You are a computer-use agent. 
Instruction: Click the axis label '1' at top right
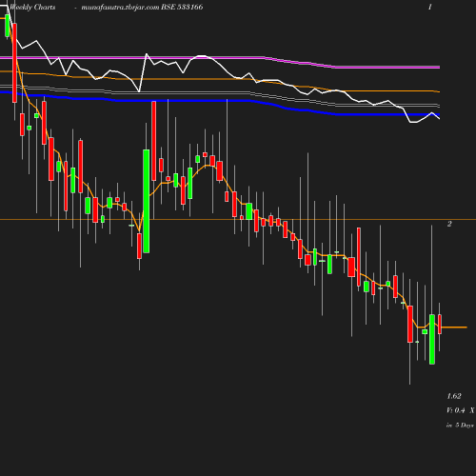point(430,7)
